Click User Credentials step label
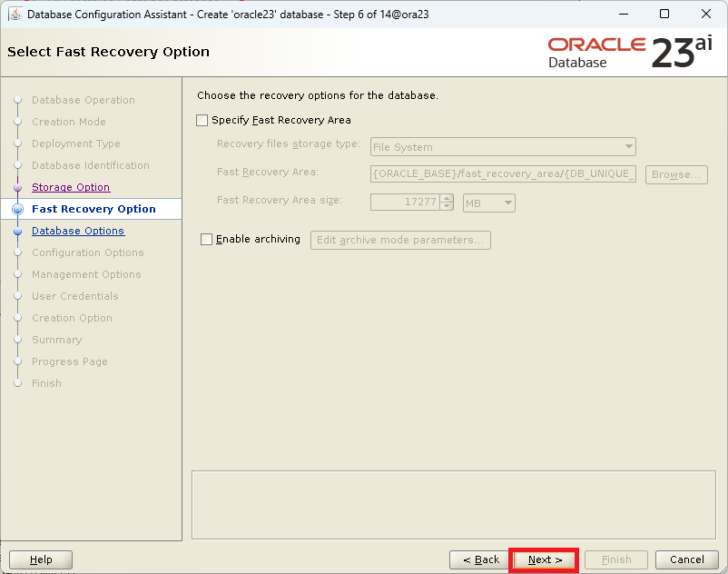 pos(75,296)
